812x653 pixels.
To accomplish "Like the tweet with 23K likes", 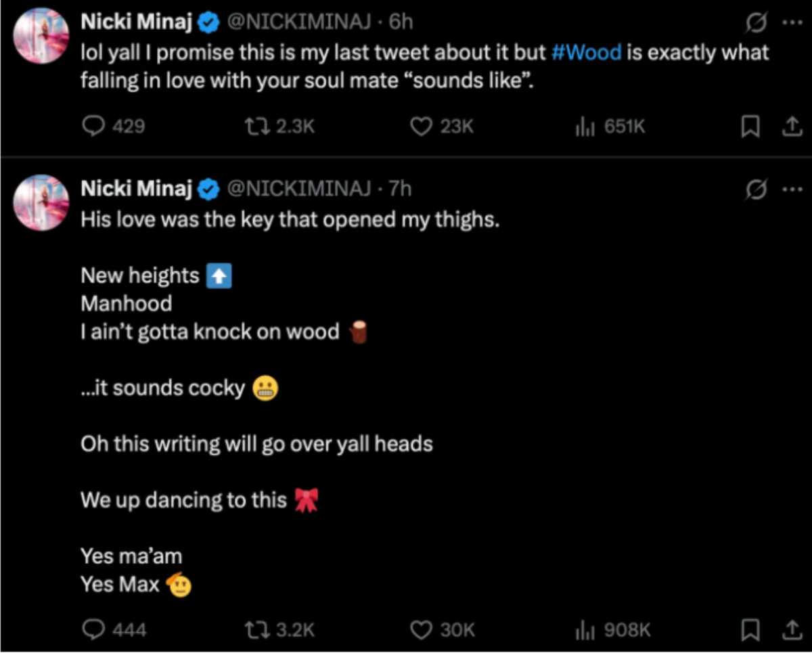I will [x=422, y=126].
